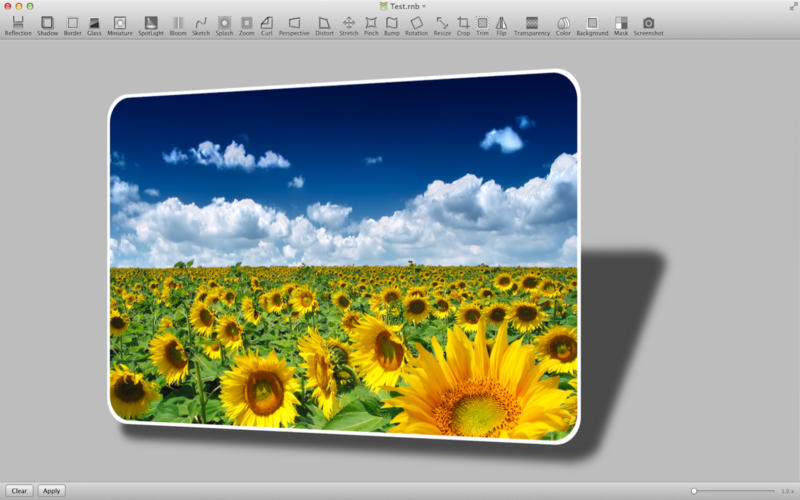Take a capture with Screenshot tool
800x500 pixels.
point(648,25)
